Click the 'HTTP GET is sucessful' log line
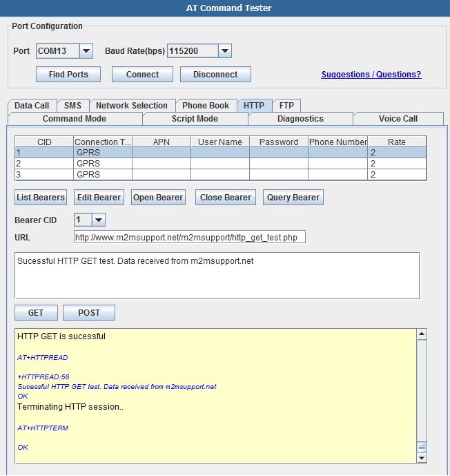 pos(61,336)
